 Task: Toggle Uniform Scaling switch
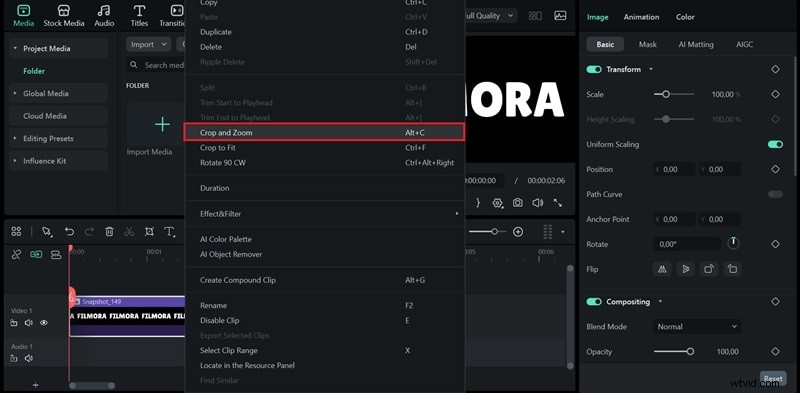point(776,144)
